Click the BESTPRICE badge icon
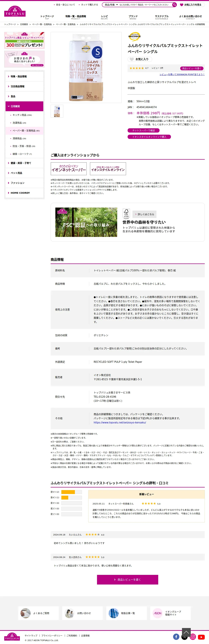The image size is (209, 644). point(134,37)
